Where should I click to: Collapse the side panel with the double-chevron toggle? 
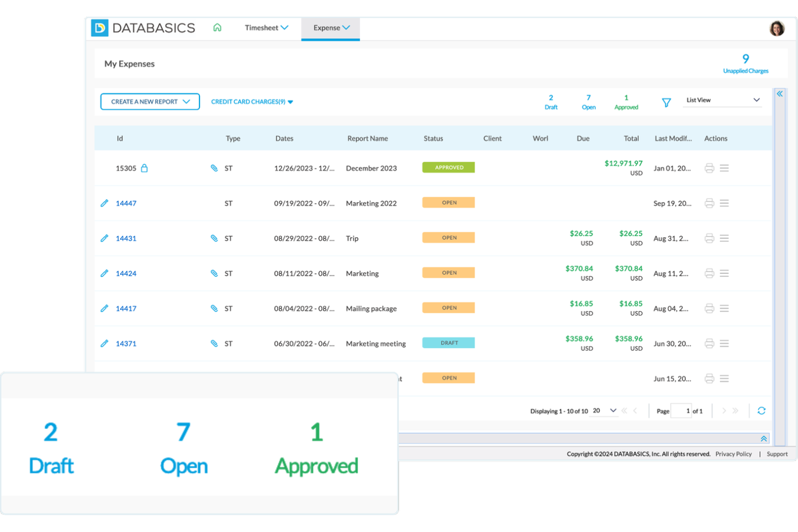click(780, 93)
